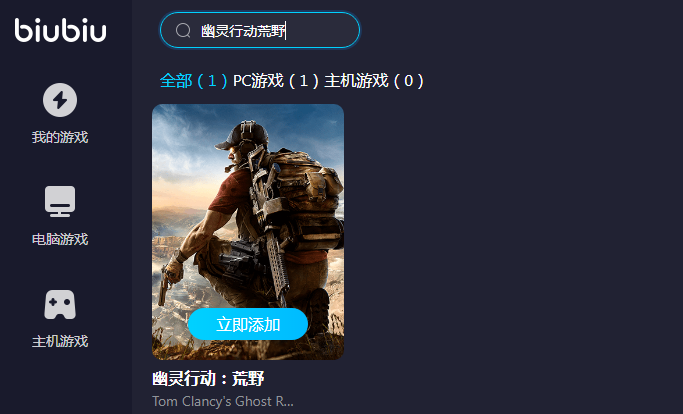Open the monitor icon for 电脑游戏
This screenshot has height=414, width=683.
60,201
